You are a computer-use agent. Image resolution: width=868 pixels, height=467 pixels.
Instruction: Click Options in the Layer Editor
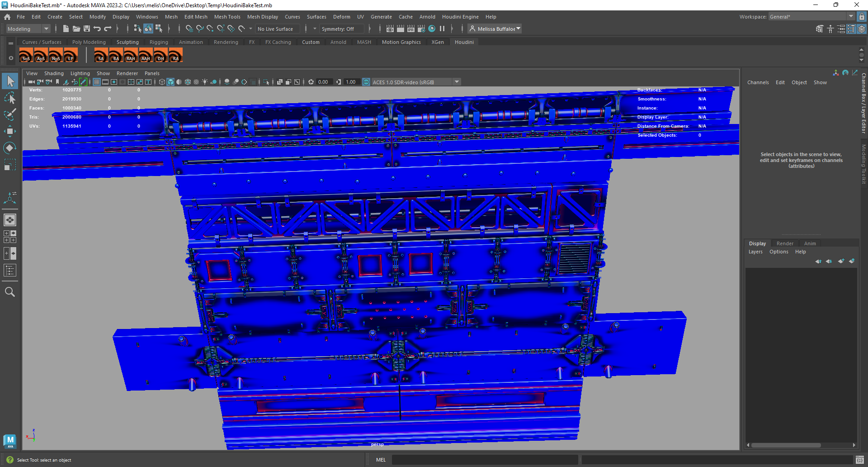(x=778, y=252)
